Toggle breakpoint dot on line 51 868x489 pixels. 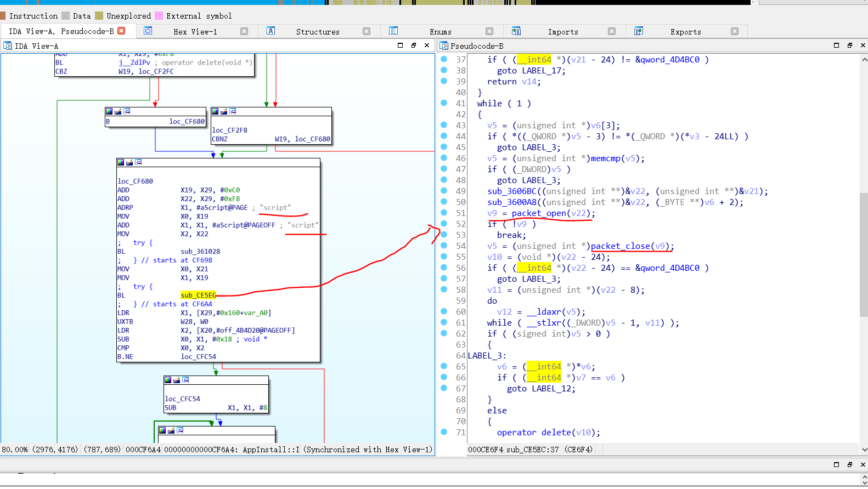click(x=444, y=213)
